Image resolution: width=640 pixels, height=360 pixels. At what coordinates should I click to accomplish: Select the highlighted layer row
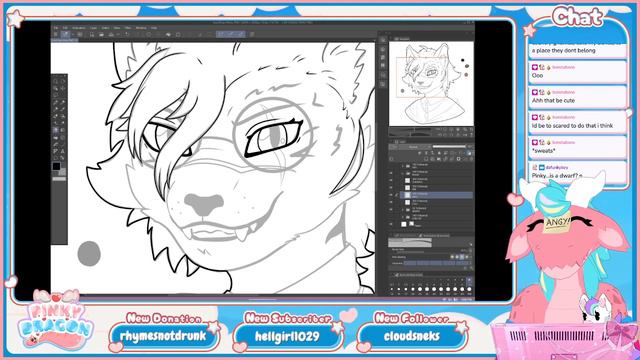click(x=437, y=195)
